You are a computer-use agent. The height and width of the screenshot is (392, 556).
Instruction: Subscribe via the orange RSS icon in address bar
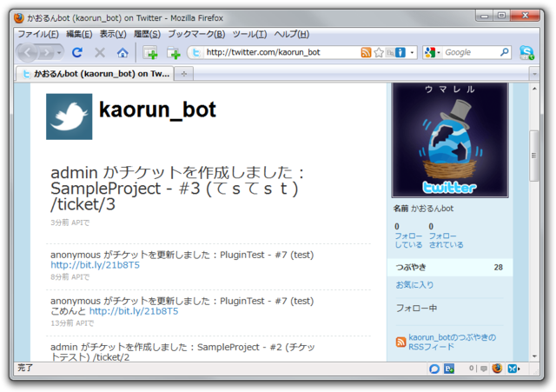366,52
